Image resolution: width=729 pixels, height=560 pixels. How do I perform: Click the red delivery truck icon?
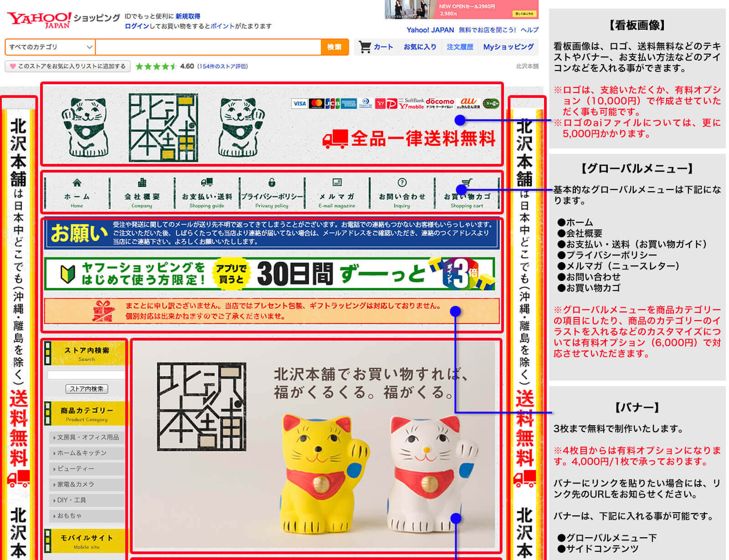tap(335, 139)
